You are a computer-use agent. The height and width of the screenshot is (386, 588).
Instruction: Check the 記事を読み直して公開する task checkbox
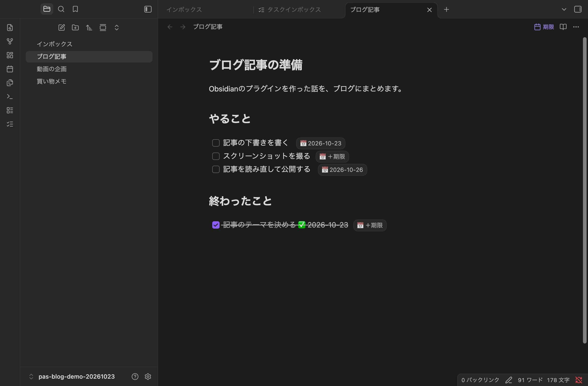[216, 169]
